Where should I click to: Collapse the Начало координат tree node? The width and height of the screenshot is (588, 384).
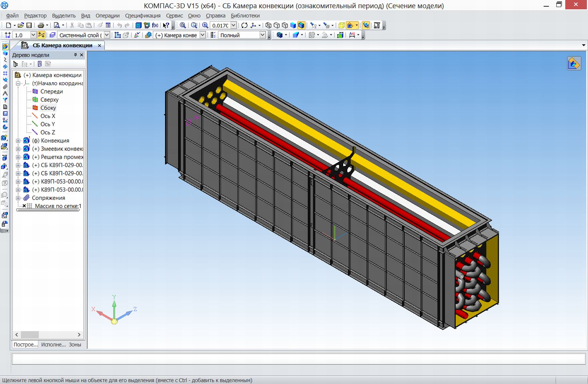(x=18, y=83)
